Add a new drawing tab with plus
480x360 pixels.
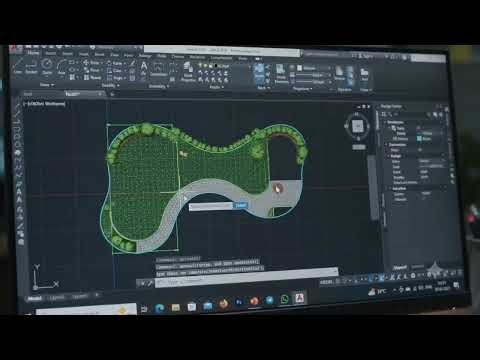[112, 95]
